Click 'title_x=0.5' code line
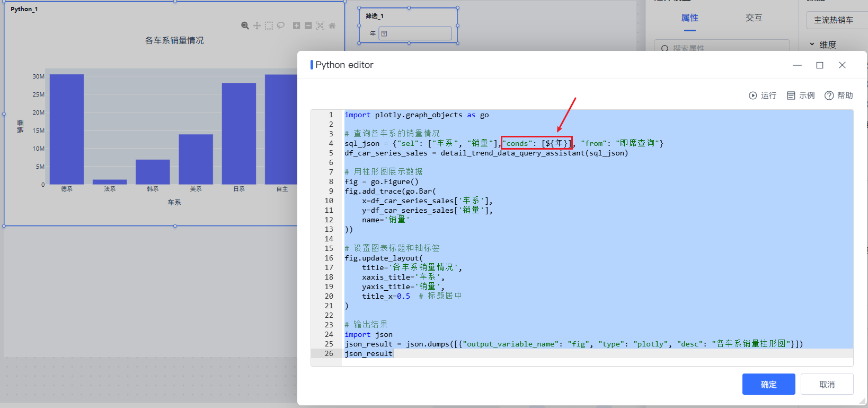The width and height of the screenshot is (868, 408). click(x=386, y=296)
